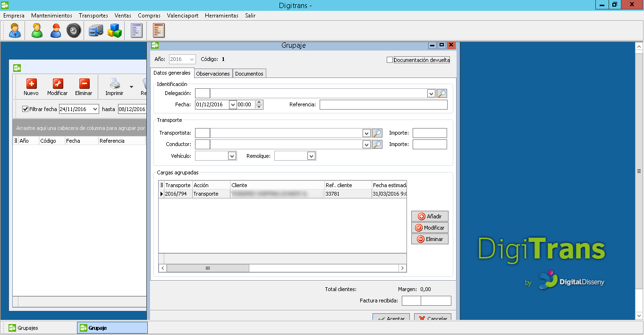This screenshot has height=335, width=644.
Task: Expand the Conductor dropdown
Action: click(x=366, y=145)
